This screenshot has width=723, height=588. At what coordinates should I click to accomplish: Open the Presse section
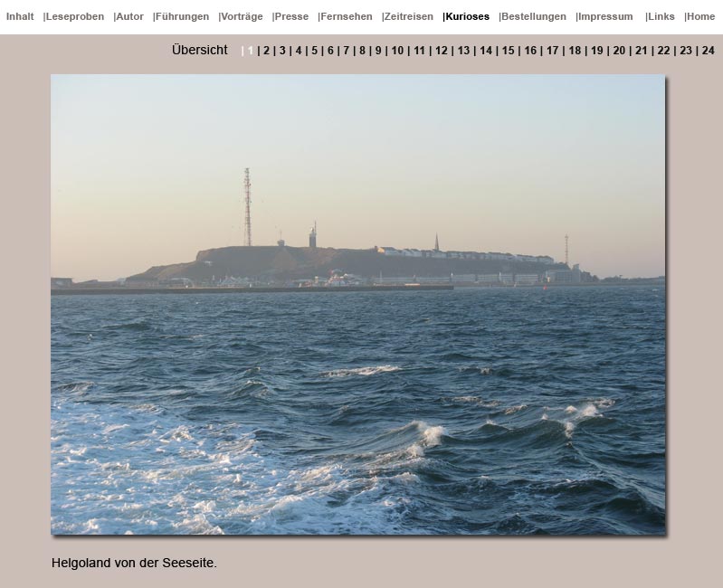click(291, 16)
